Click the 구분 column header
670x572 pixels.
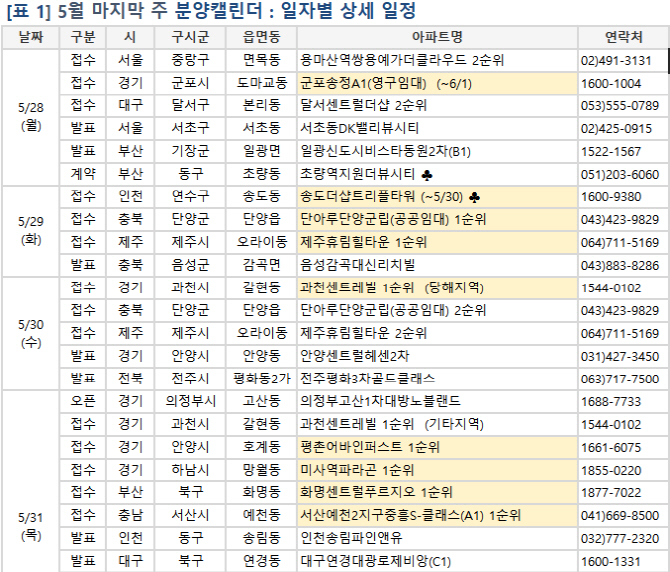click(83, 37)
